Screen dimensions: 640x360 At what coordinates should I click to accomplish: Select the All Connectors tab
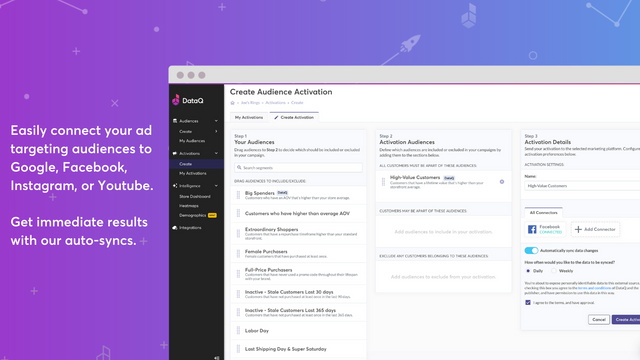click(x=543, y=213)
